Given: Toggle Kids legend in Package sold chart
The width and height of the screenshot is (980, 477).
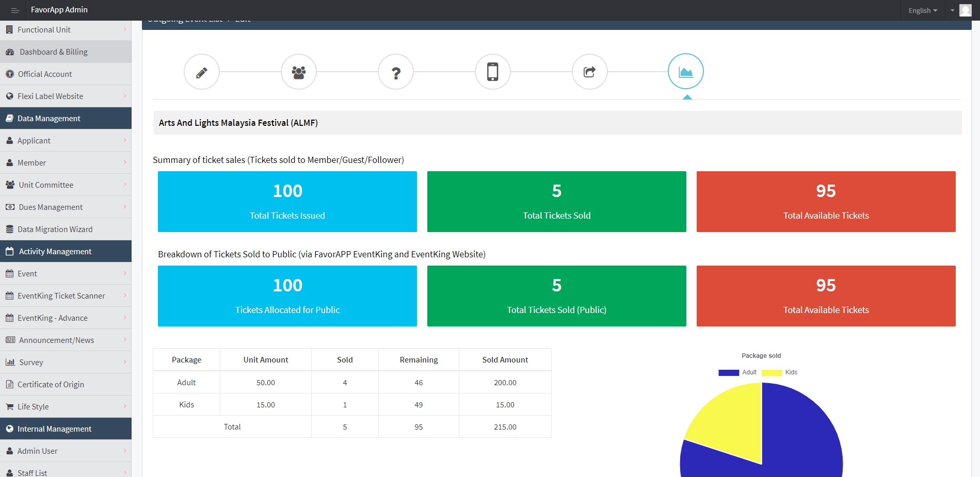Looking at the screenshot, I should click(780, 372).
